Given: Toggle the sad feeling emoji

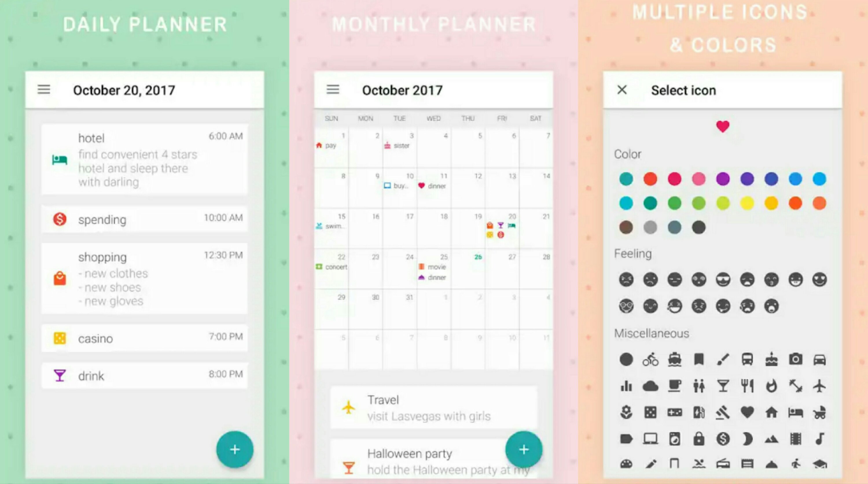Looking at the screenshot, I should 650,278.
